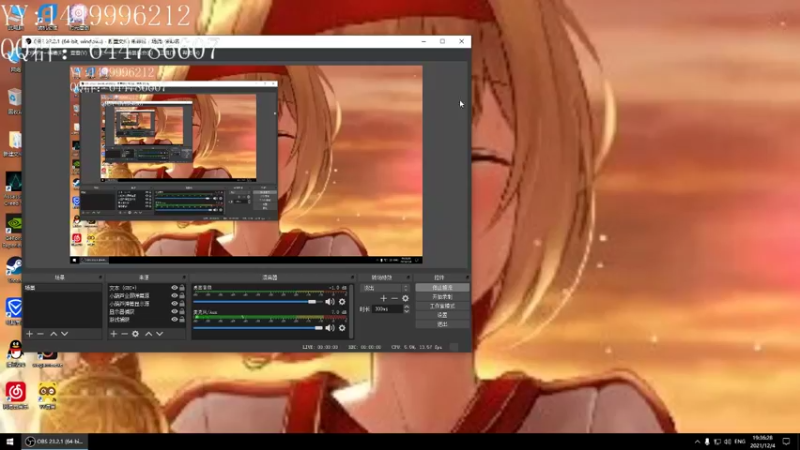Click the OBS taskbar button

(54, 441)
